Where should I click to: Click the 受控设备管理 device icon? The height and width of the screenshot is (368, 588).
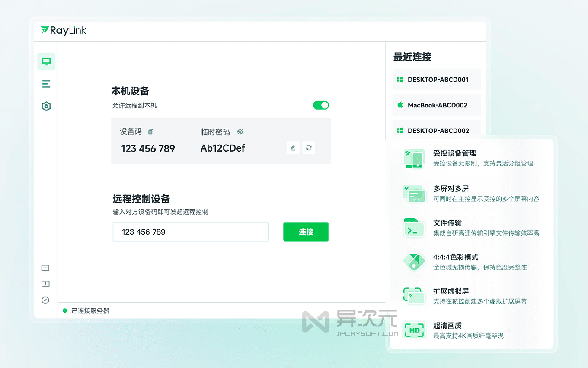click(414, 159)
